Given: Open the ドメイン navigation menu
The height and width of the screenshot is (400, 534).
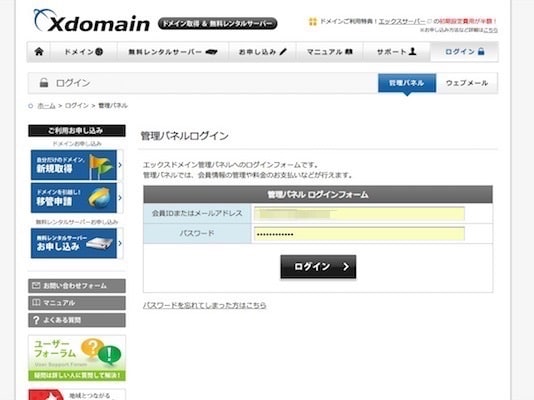Looking at the screenshot, I should point(84,52).
